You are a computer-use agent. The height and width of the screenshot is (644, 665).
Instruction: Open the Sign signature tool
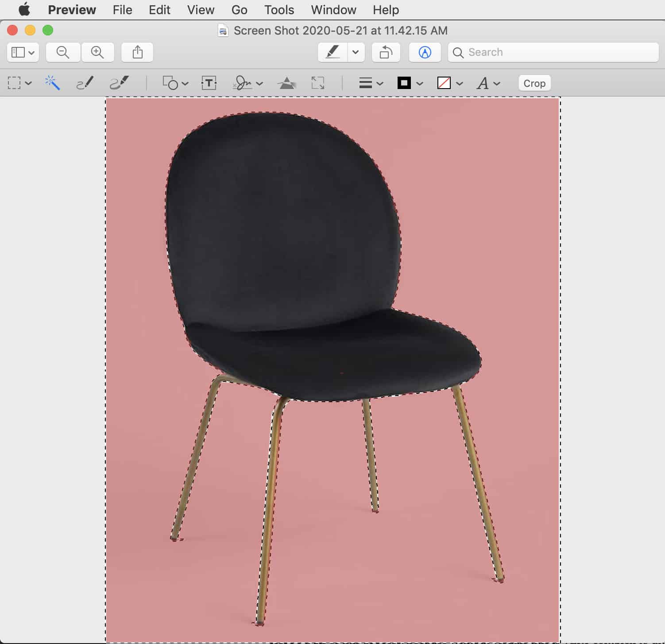pyautogui.click(x=243, y=83)
